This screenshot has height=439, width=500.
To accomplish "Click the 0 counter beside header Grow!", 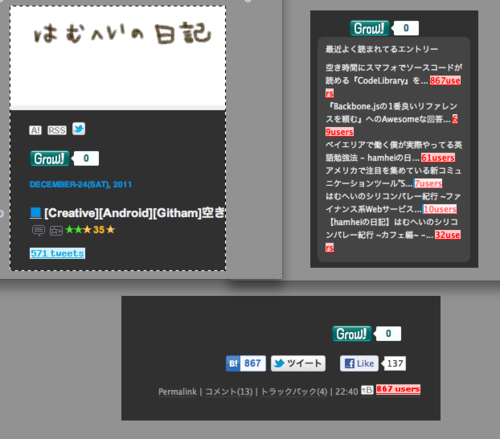I will 86,158.
